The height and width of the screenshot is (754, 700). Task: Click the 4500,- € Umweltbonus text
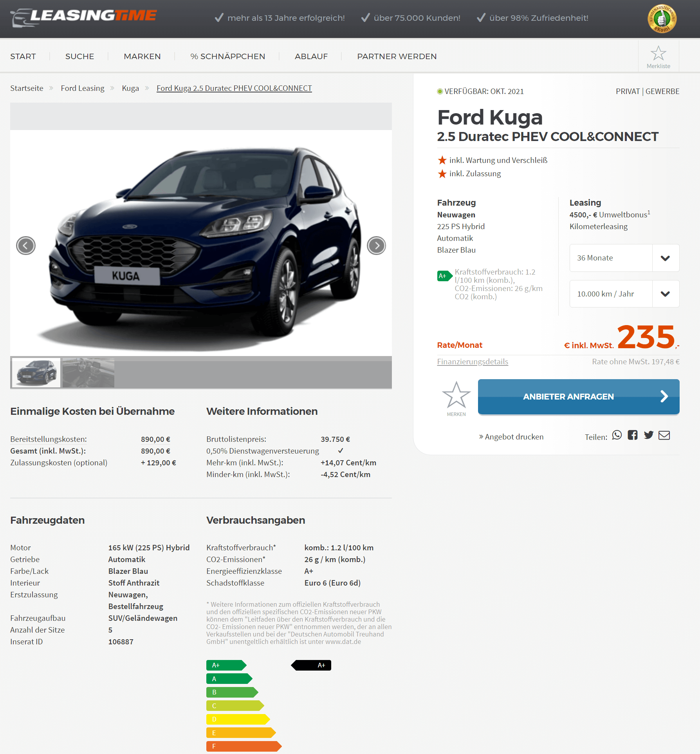[610, 214]
